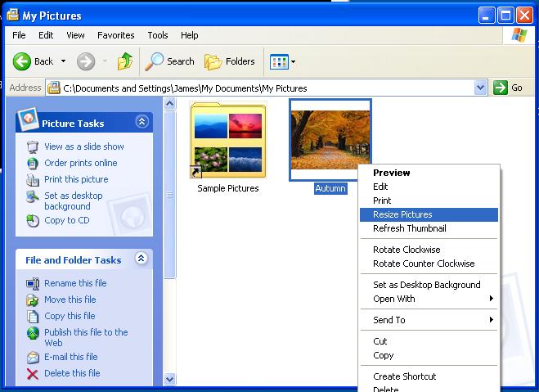Open the Sample Pictures folder thumbnail
Viewport: 539px width, 392px height.
click(x=228, y=138)
